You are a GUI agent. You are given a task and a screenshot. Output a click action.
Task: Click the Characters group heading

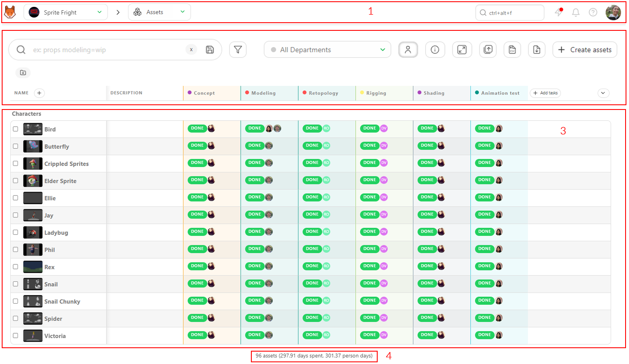27,114
